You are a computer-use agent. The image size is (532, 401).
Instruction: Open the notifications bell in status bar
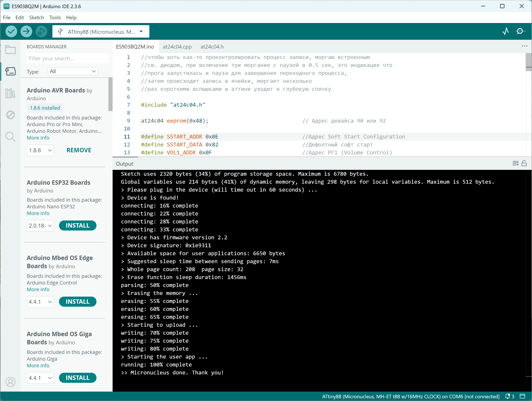click(x=510, y=396)
